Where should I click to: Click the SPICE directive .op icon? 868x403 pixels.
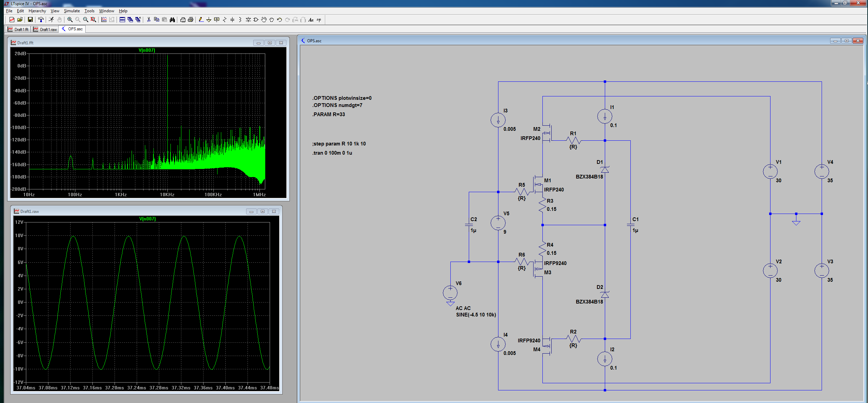(x=319, y=20)
